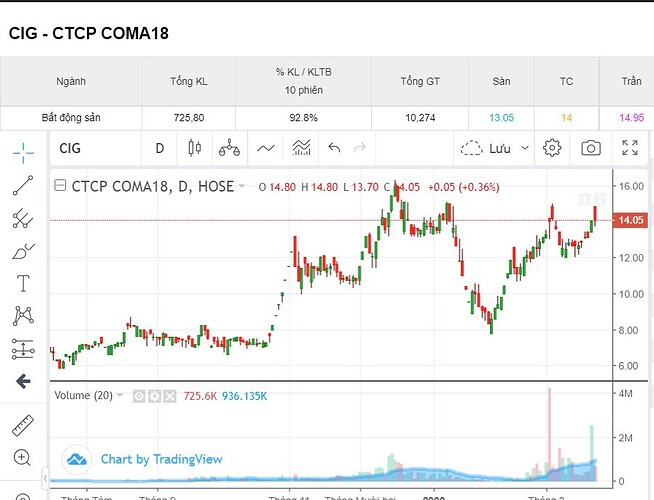Screen dimensions: 654x500
Task: Select the crosshair cursor tool
Action: 23,153
